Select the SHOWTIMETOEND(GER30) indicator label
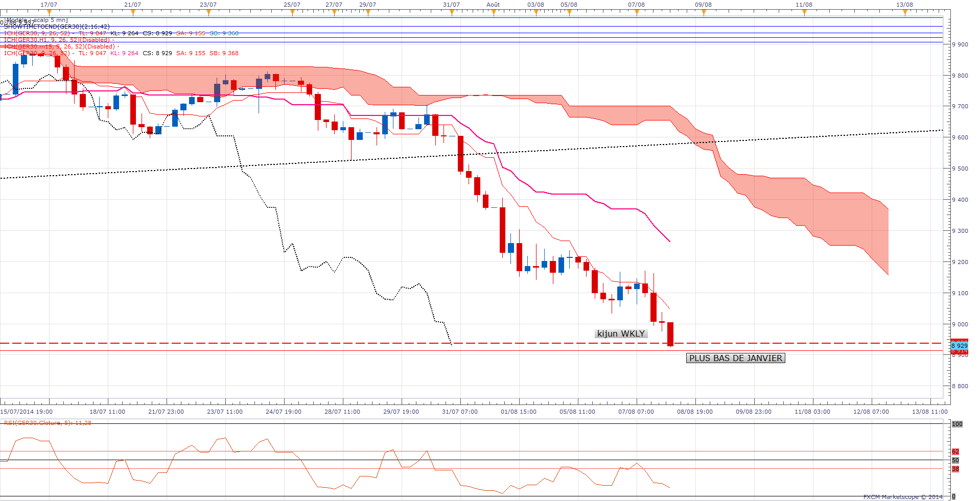This screenshot has width=980, height=501. click(57, 27)
